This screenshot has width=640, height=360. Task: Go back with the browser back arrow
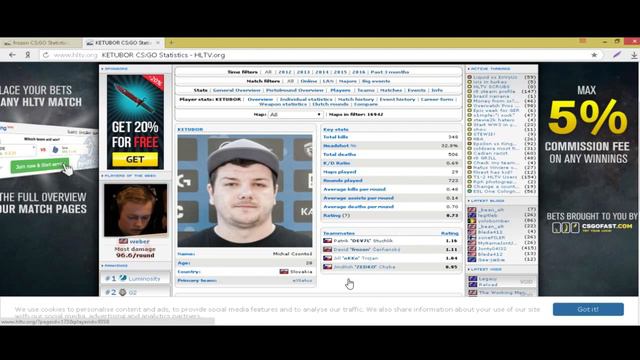tap(12, 55)
